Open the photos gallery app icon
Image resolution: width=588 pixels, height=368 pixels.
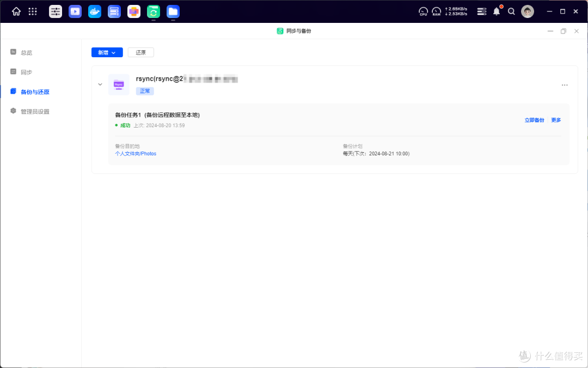(x=134, y=11)
